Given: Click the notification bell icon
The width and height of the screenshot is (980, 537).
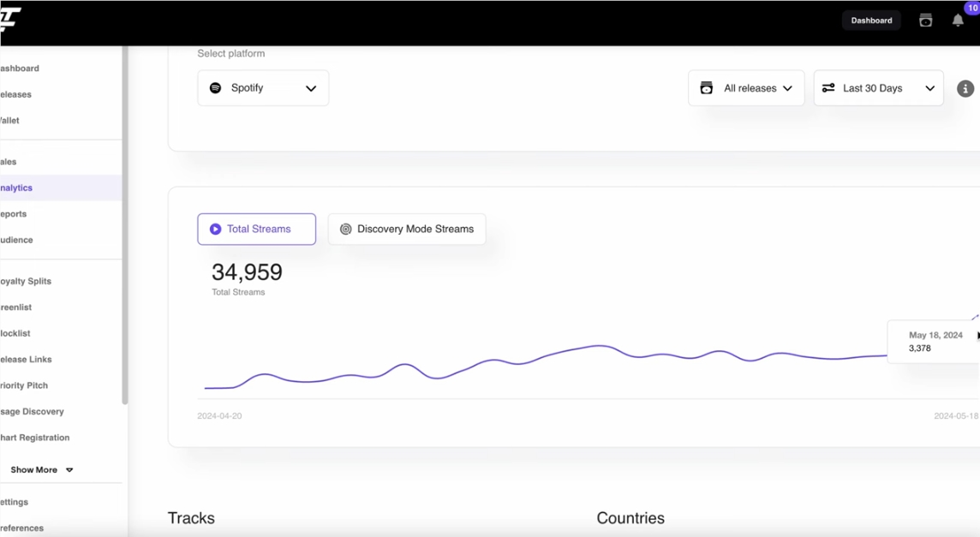Looking at the screenshot, I should pyautogui.click(x=958, y=21).
